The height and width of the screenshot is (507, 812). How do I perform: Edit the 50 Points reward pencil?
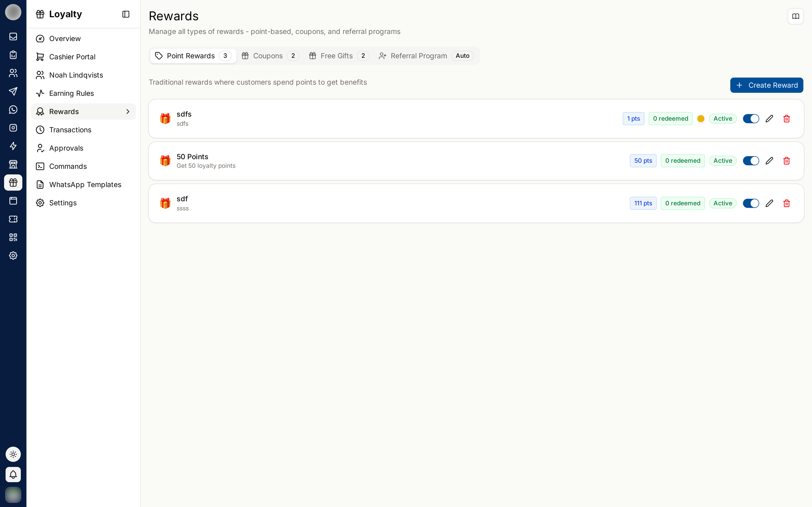tap(769, 161)
